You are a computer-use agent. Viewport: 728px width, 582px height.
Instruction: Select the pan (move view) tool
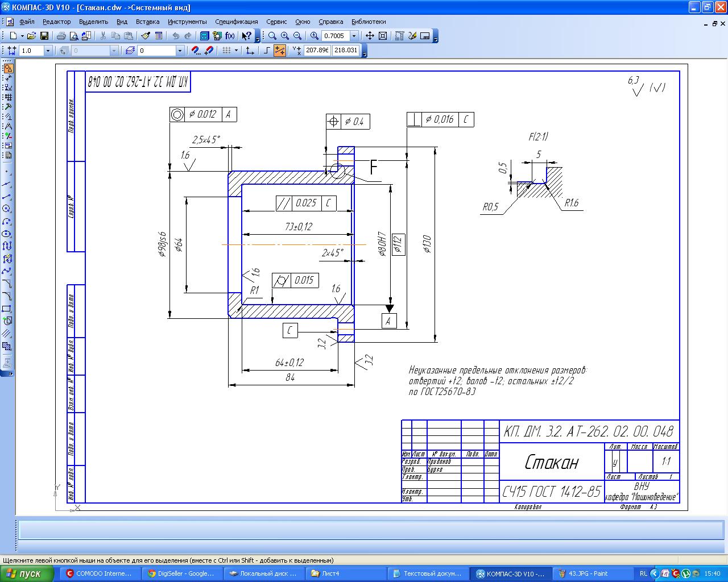point(370,36)
